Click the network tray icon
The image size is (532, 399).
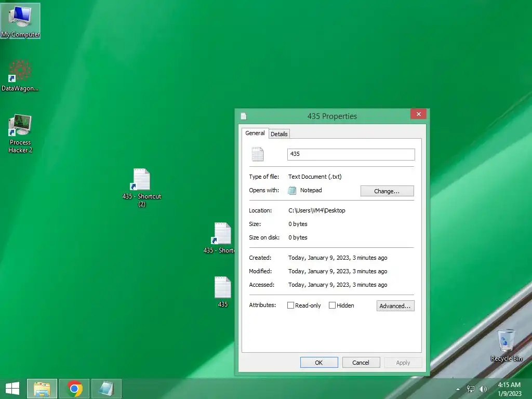coord(471,389)
